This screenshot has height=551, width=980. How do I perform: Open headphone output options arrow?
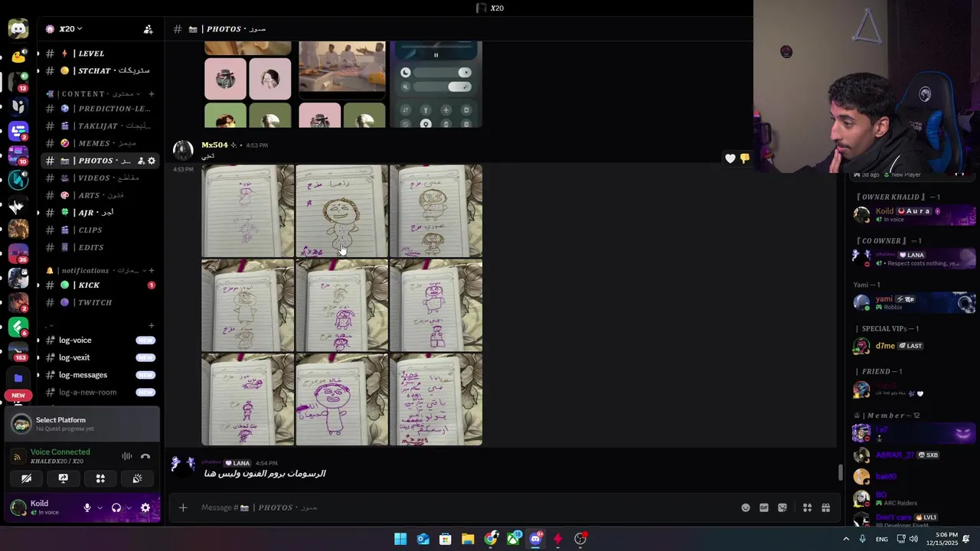129,507
